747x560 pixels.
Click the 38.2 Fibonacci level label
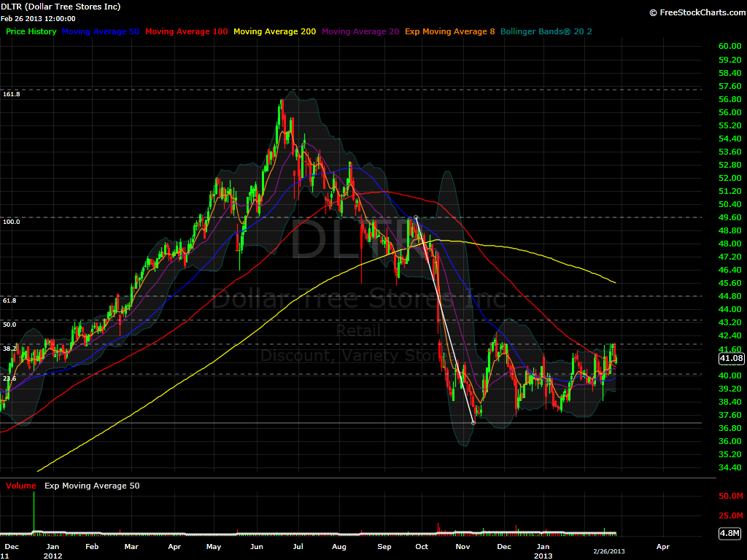[x=9, y=348]
